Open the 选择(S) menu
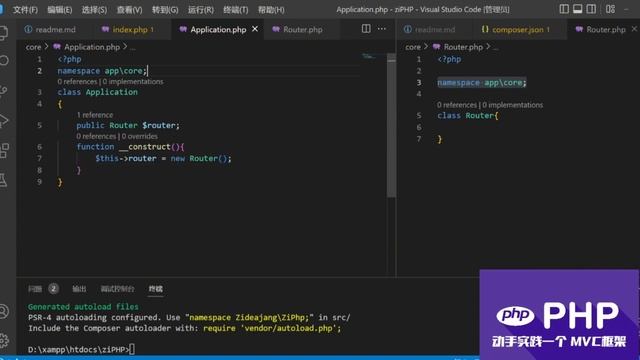The width and height of the screenshot is (640, 360). pos(94,9)
